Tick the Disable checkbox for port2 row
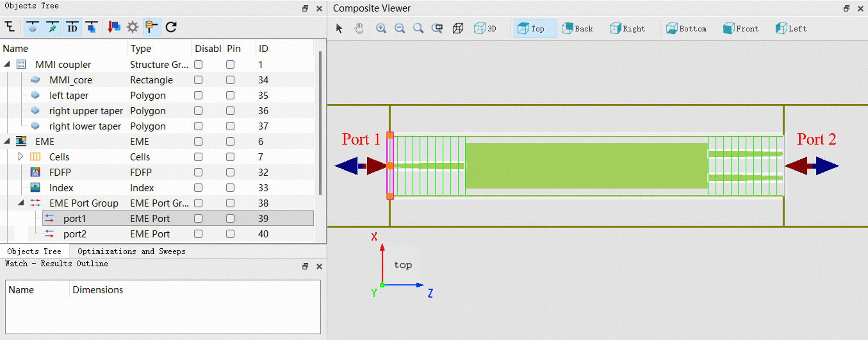 198,234
